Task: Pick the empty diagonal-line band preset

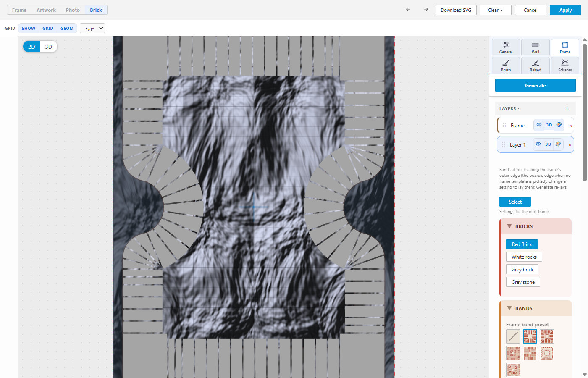Action: tap(513, 336)
